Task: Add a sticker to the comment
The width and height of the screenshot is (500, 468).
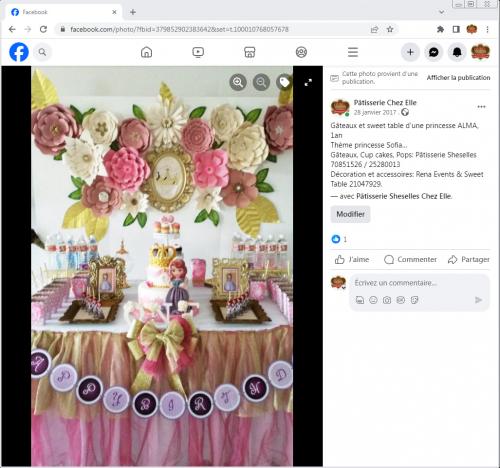Action: click(414, 300)
